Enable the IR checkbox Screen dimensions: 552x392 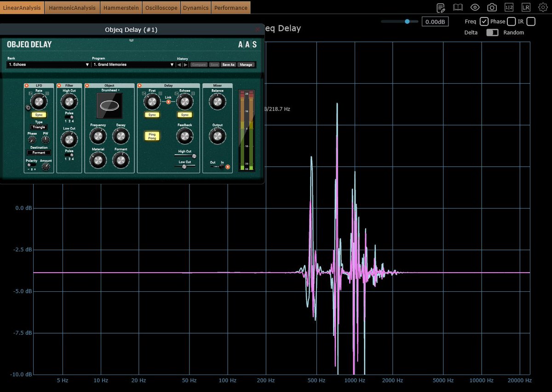[531, 21]
